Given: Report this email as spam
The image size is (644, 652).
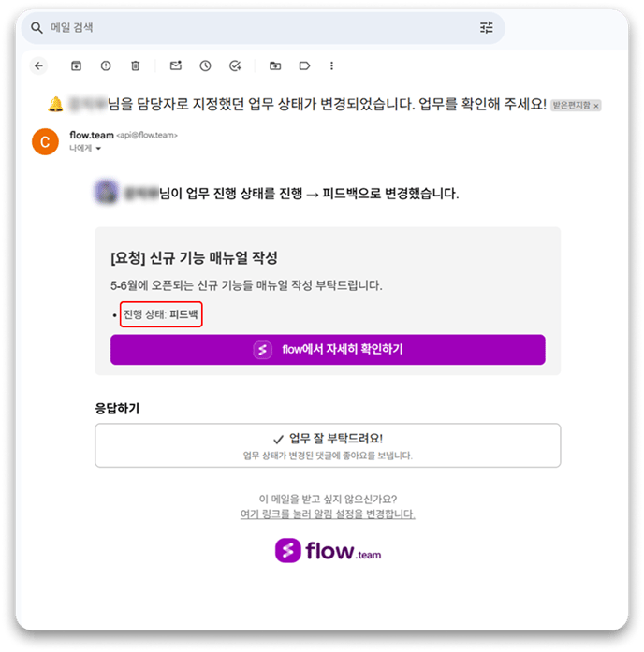Looking at the screenshot, I should pyautogui.click(x=106, y=65).
